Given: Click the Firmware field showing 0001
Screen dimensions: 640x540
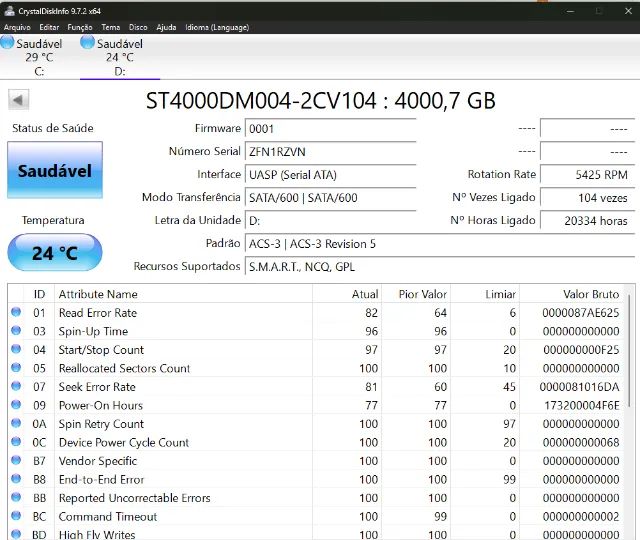Looking at the screenshot, I should tap(330, 129).
